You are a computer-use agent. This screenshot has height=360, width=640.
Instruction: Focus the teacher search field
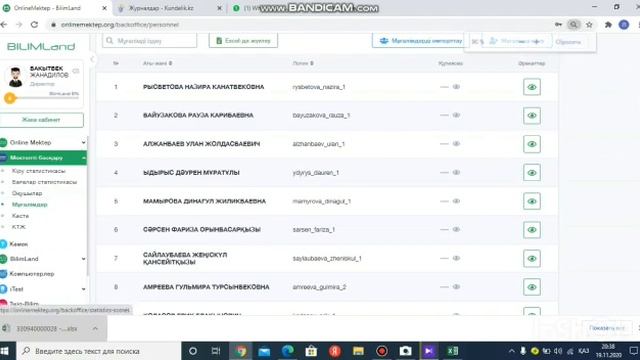coord(149,41)
